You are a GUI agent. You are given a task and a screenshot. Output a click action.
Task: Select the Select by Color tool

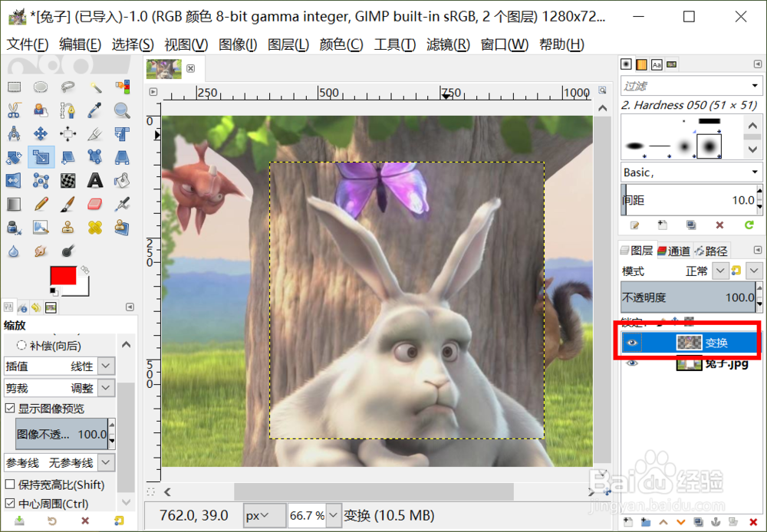pos(122,87)
